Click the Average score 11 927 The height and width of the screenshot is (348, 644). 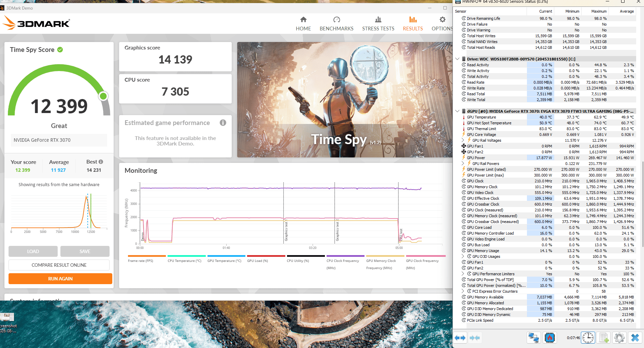tap(58, 170)
